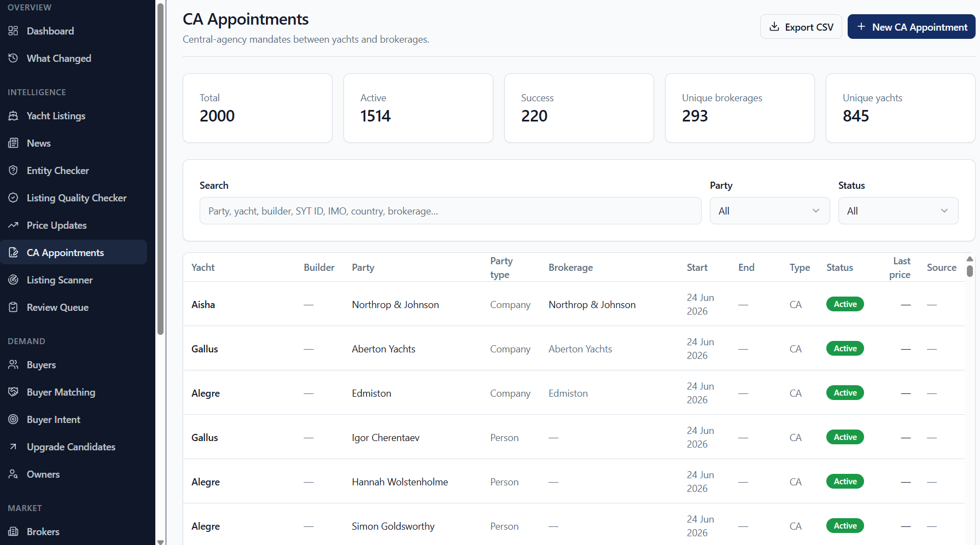Navigate to Owners

coord(73,474)
